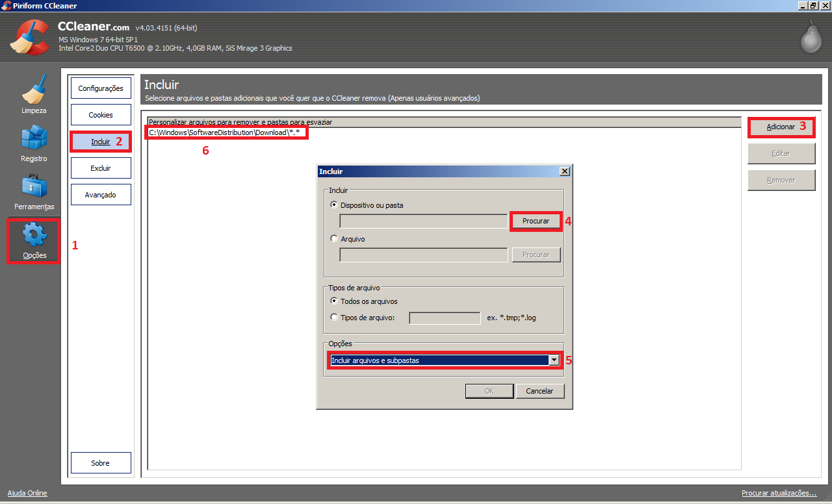Click Cancelar in the Incluir dialog
832x504 pixels.
[539, 391]
